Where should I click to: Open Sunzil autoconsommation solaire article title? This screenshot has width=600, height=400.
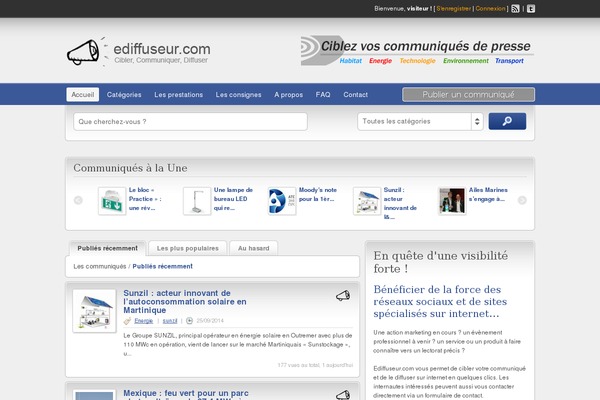tap(185, 302)
